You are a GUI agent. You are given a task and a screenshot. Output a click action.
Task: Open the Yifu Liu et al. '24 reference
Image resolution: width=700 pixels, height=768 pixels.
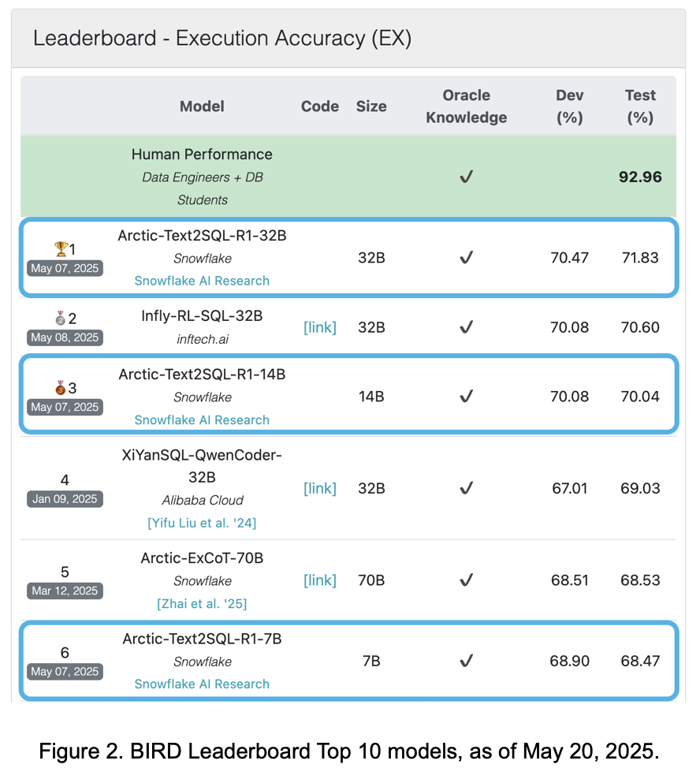202,522
